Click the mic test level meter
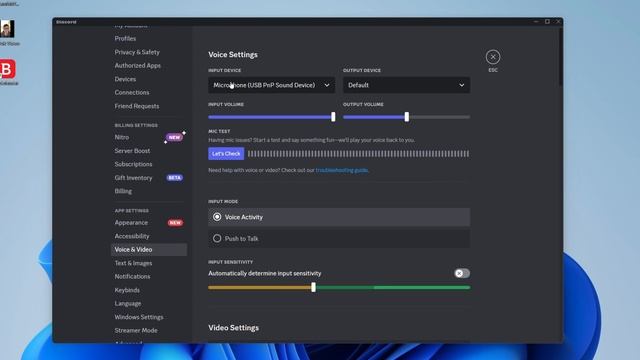Viewport: 640px width, 360px height. (x=358, y=153)
